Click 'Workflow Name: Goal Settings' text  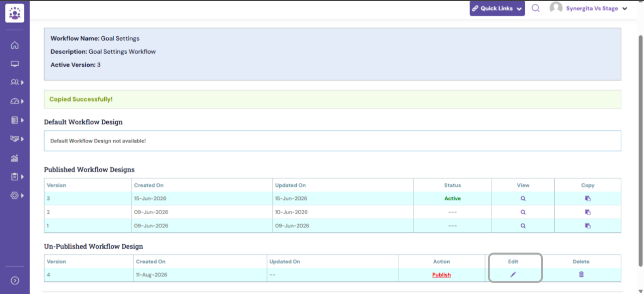pos(95,38)
